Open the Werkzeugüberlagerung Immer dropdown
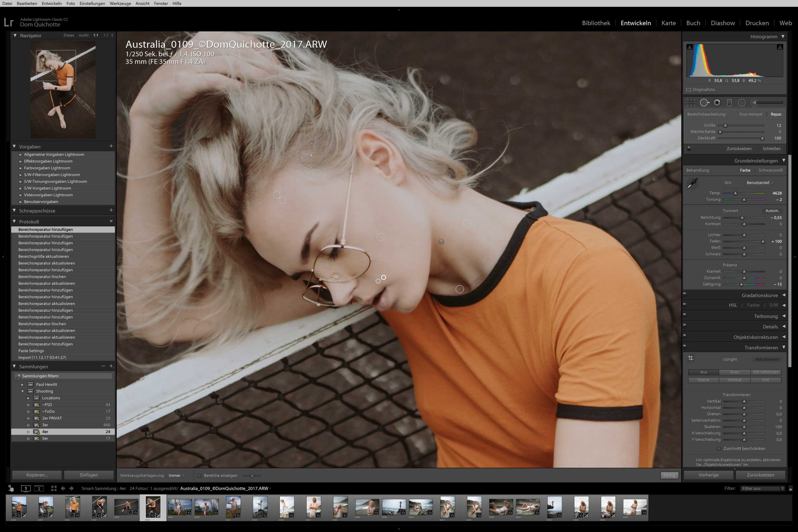The height and width of the screenshot is (532, 798). pos(176,476)
